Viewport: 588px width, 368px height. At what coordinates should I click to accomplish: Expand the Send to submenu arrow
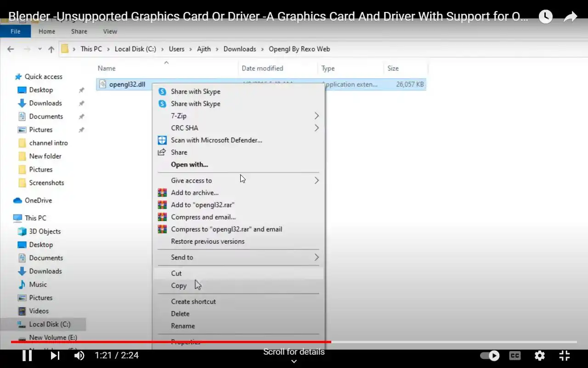317,258
